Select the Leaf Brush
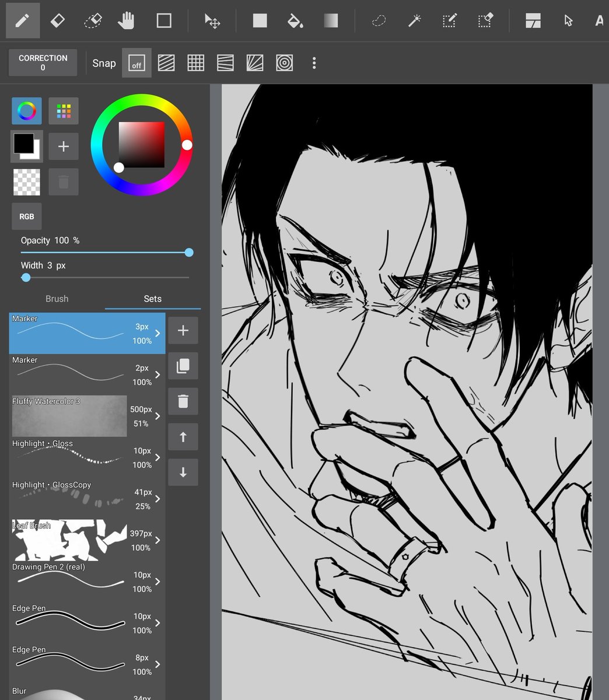 click(x=87, y=540)
